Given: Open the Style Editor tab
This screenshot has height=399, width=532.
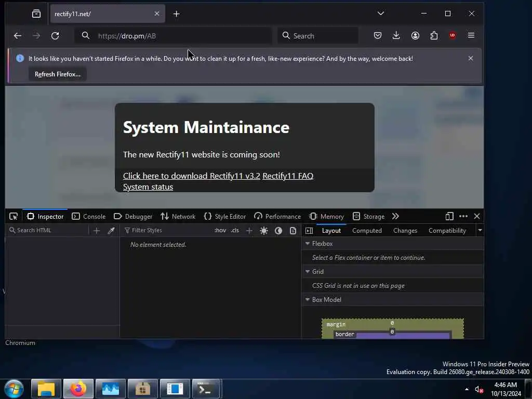Looking at the screenshot, I should coord(225,217).
